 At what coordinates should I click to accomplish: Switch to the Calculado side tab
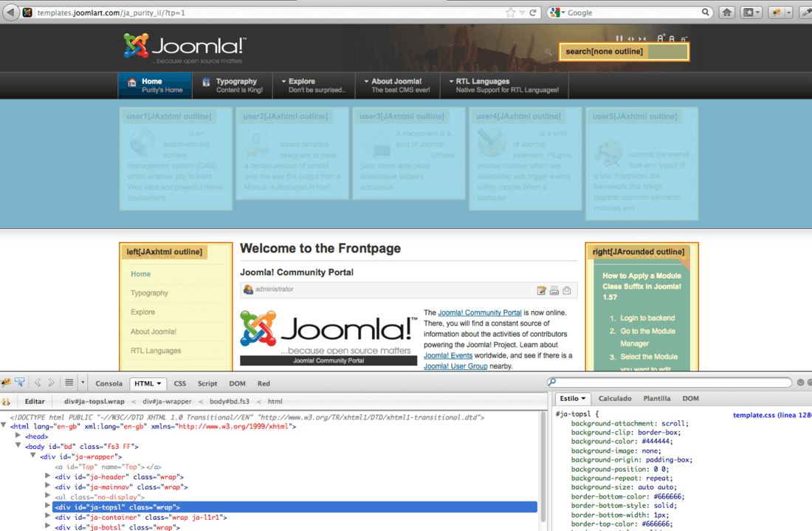click(x=615, y=398)
